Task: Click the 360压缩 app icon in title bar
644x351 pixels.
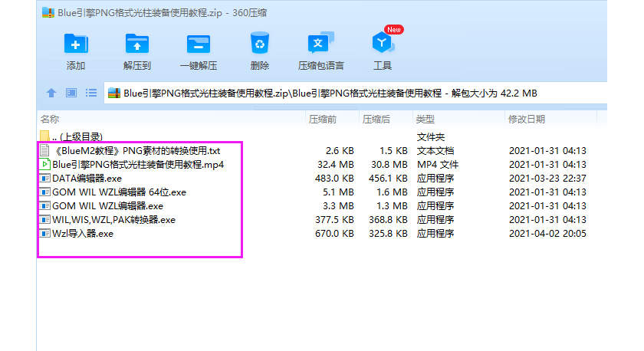Action: pyautogui.click(x=48, y=13)
